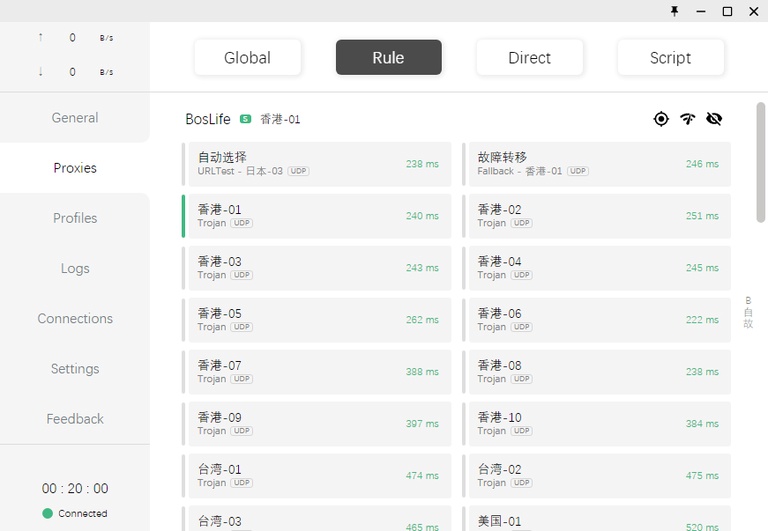Click the green S badge beside BosLife
The image size is (768, 531).
click(x=245, y=119)
